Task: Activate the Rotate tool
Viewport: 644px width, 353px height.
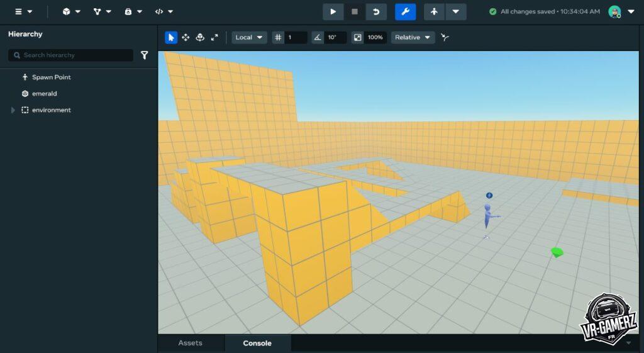Action: click(x=200, y=38)
